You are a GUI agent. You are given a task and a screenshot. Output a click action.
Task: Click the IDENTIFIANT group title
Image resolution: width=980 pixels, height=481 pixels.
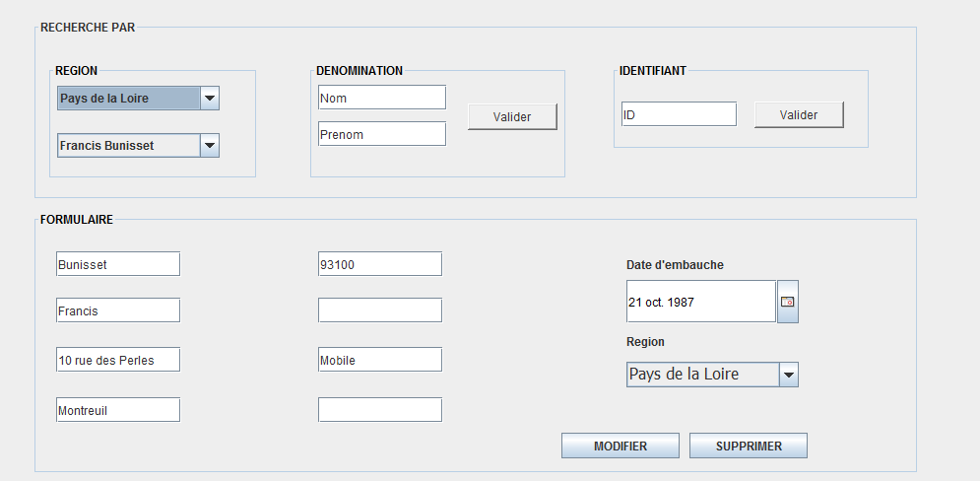(652, 71)
